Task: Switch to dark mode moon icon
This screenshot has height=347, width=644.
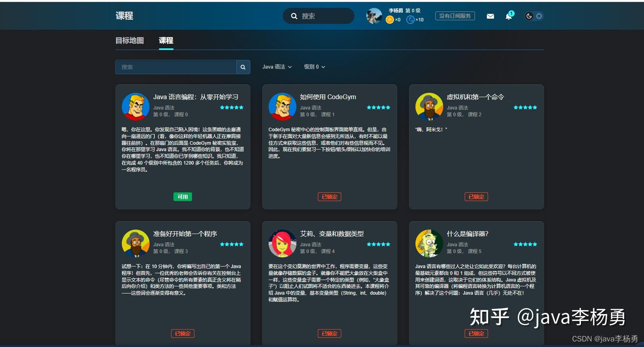Action: pyautogui.click(x=529, y=16)
